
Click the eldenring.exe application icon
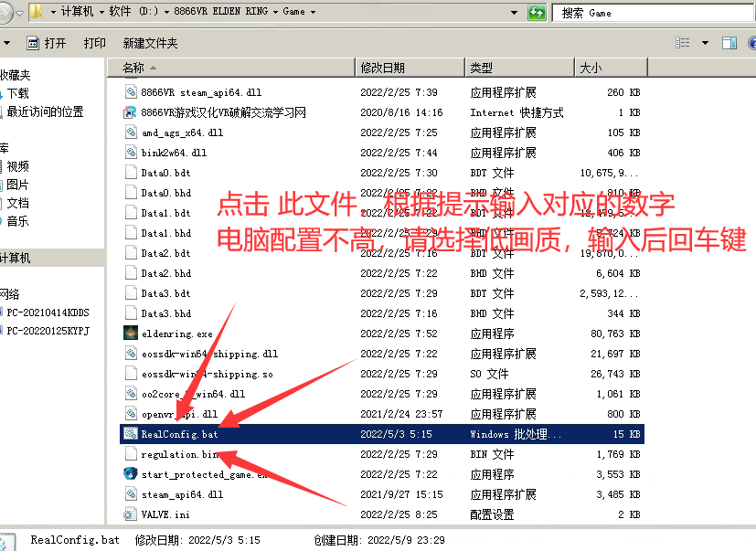coord(131,334)
